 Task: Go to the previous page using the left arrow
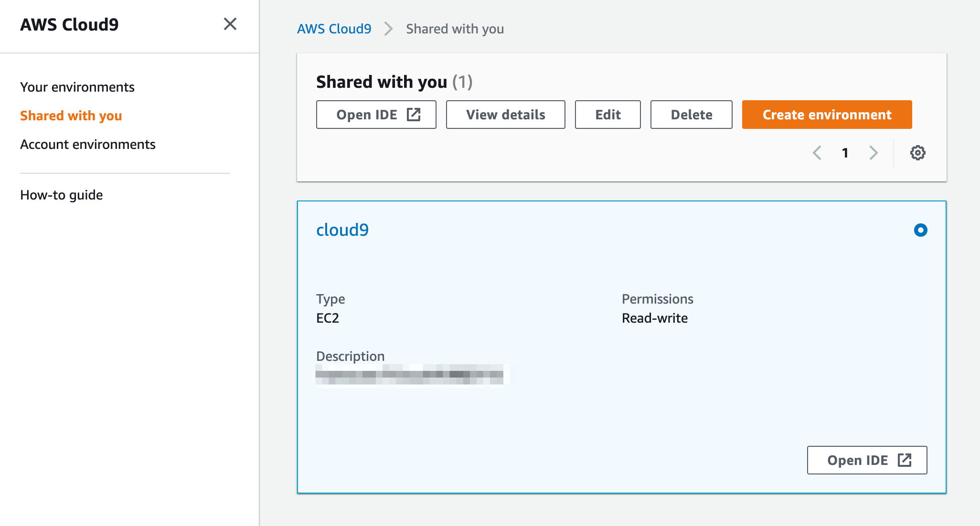tap(817, 153)
